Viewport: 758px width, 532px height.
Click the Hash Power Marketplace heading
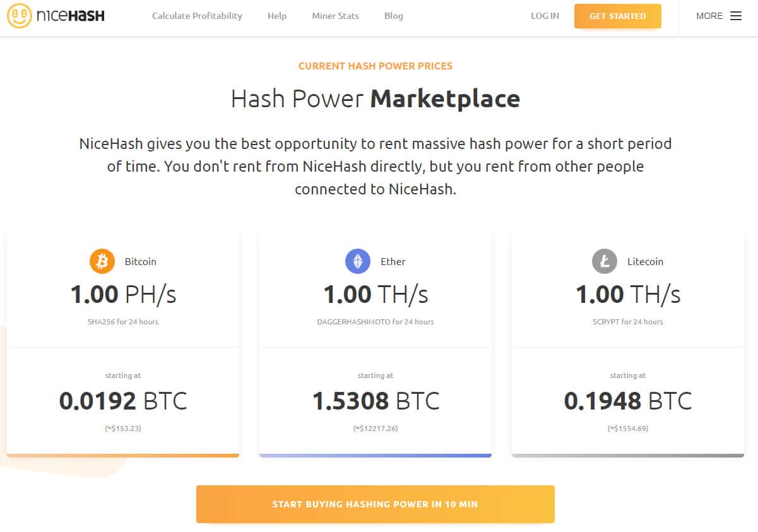pos(376,99)
